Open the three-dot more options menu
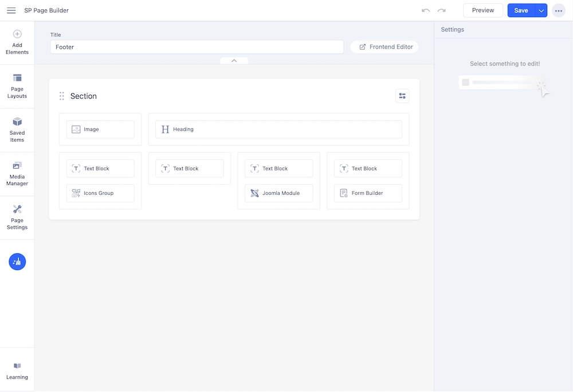Image resolution: width=573 pixels, height=392 pixels. [558, 10]
